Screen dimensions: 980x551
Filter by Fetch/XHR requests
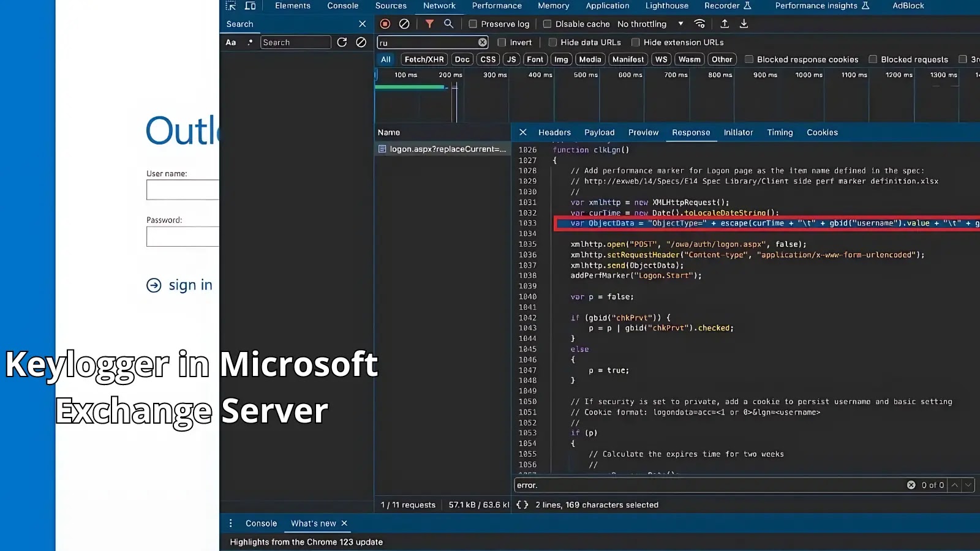pos(424,59)
